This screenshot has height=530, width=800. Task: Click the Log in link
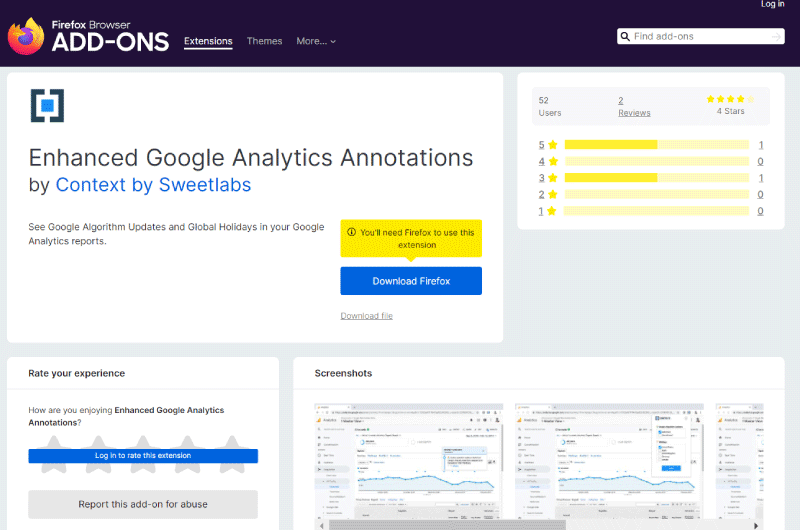click(x=772, y=4)
